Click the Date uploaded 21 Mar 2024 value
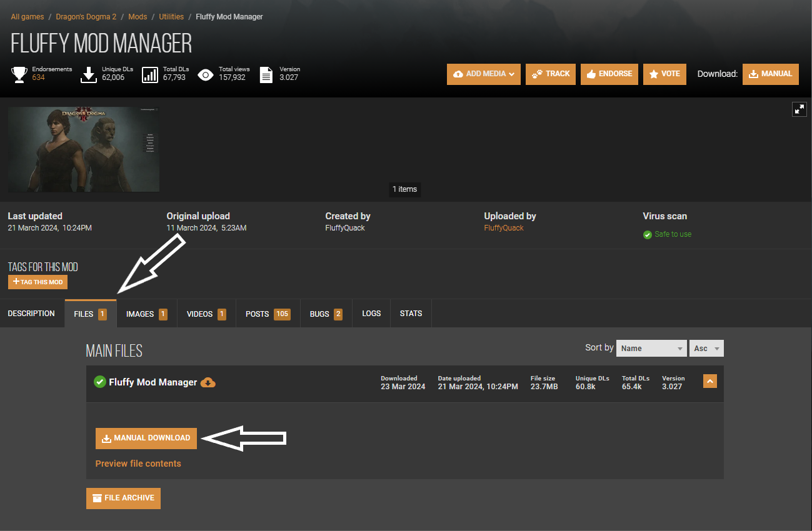The width and height of the screenshot is (812, 531). coord(478,387)
